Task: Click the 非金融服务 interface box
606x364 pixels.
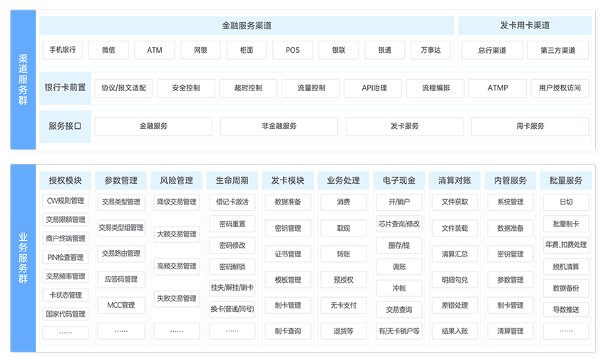Action: 279,126
